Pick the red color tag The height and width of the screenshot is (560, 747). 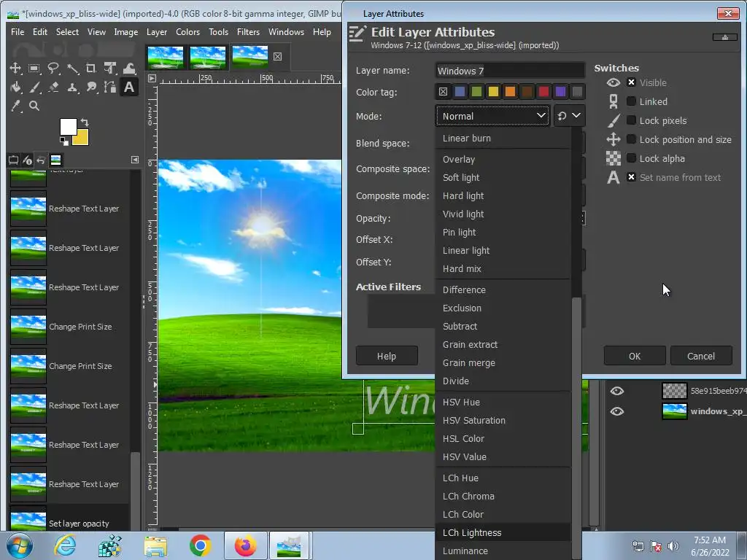point(543,91)
